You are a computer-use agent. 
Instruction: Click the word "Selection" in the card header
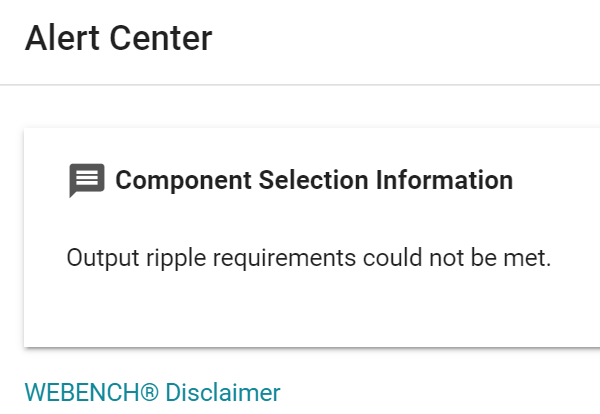314,180
